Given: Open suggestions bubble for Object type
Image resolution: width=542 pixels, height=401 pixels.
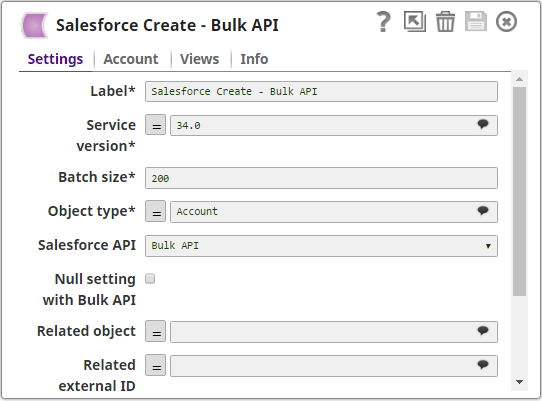Looking at the screenshot, I should pyautogui.click(x=483, y=210).
